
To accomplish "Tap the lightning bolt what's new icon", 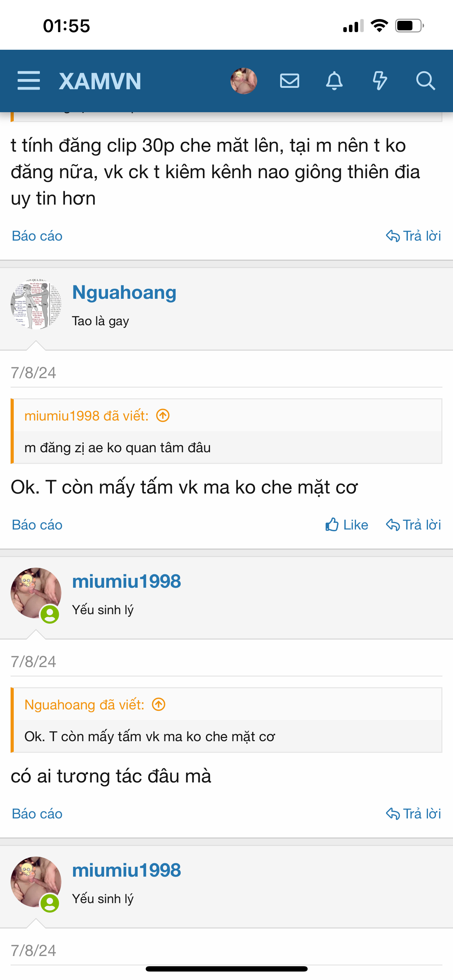I will (x=380, y=81).
